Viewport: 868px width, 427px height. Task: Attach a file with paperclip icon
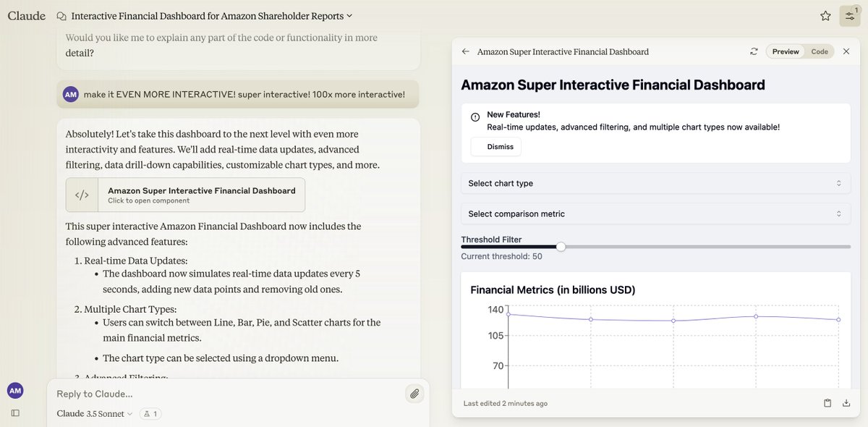tap(414, 394)
